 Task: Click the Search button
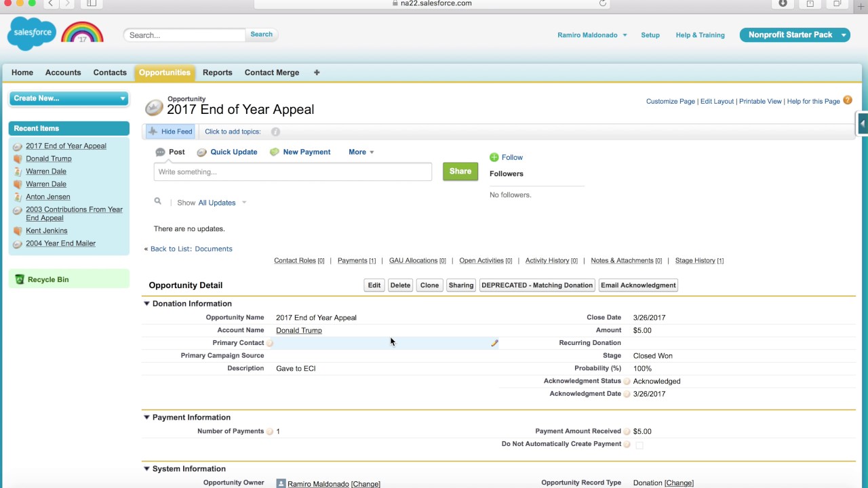tap(262, 35)
